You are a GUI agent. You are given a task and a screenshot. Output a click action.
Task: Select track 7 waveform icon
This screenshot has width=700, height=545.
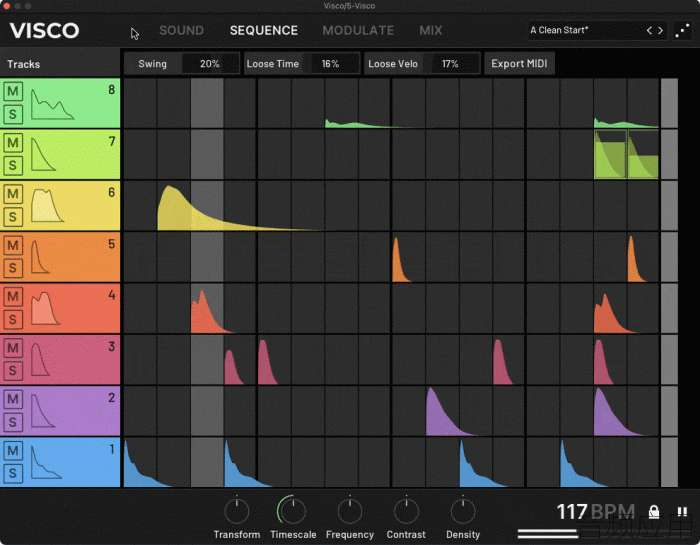tap(43, 154)
